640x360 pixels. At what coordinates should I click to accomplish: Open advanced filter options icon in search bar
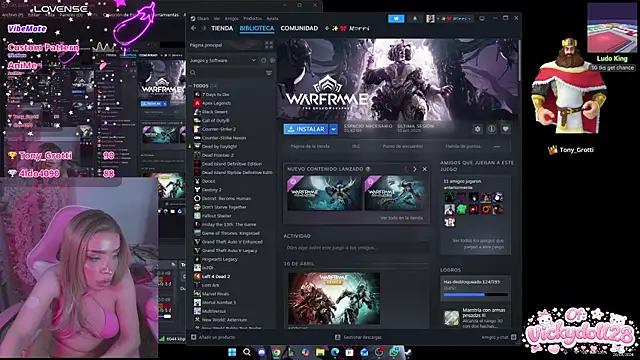(269, 73)
